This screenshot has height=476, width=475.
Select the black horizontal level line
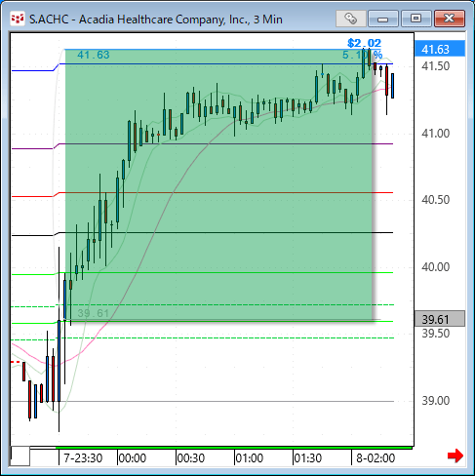[202, 233]
